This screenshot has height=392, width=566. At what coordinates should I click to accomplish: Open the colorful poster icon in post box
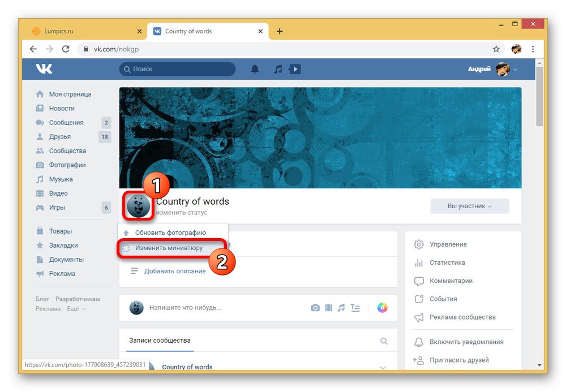(x=382, y=308)
